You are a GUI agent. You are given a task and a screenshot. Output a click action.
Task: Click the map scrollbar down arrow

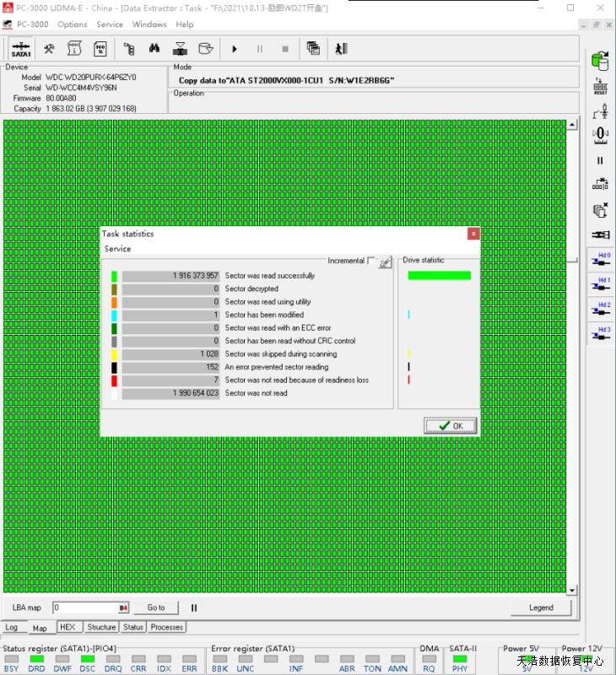point(572,590)
